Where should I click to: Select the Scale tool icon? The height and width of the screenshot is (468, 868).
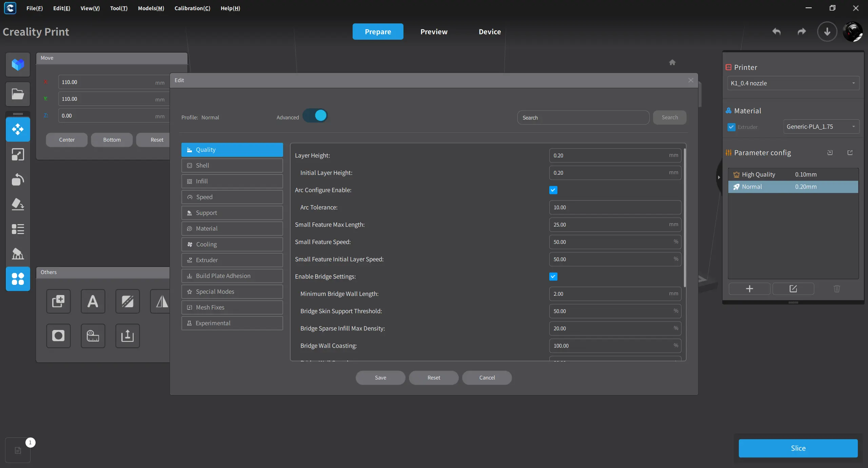point(18,155)
